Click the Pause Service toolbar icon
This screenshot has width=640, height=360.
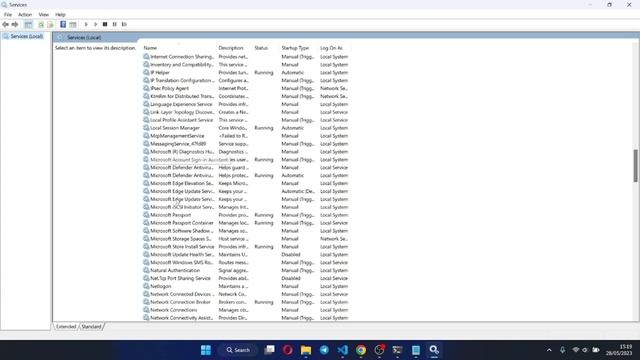click(115, 24)
